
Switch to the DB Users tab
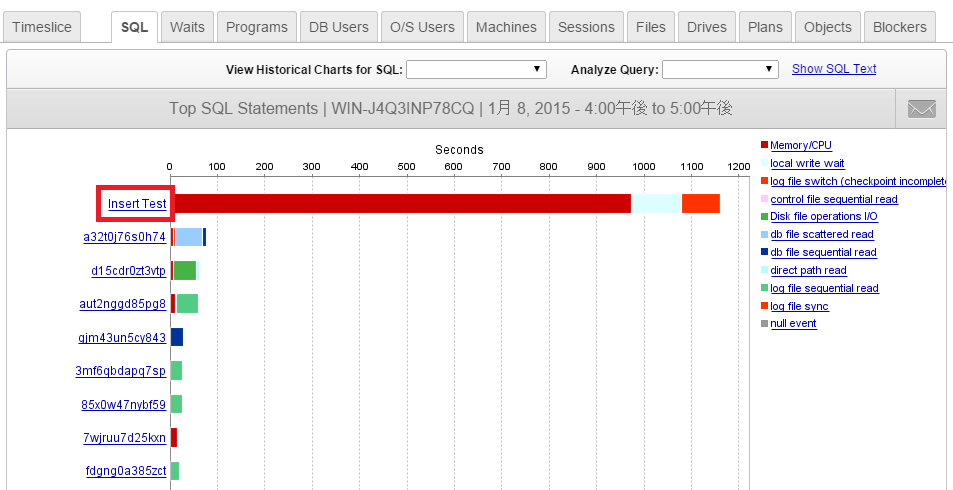tap(339, 27)
